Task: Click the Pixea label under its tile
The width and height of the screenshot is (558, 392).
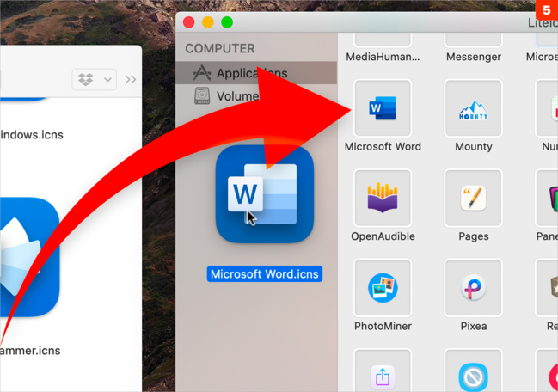Action: pos(473,326)
